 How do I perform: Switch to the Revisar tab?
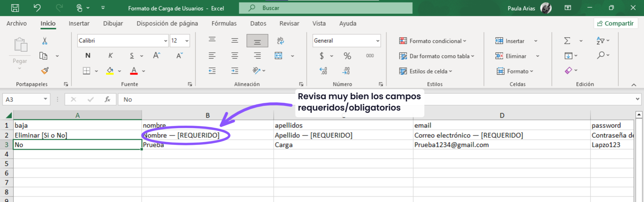tap(289, 23)
